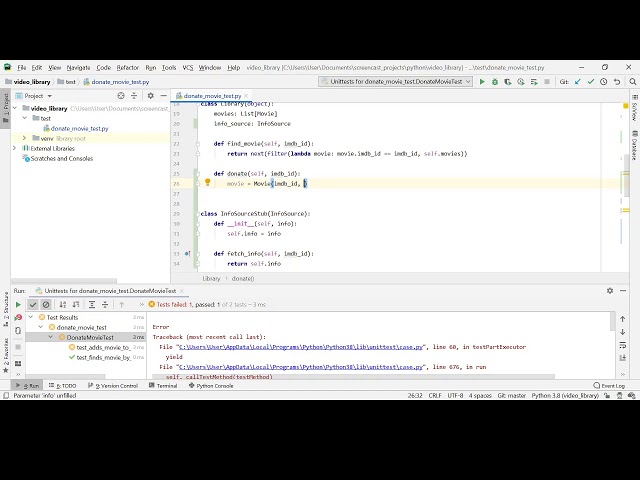Viewport: 640px width, 480px height.
Task: Sort test results alphabetically
Action: [62, 304]
